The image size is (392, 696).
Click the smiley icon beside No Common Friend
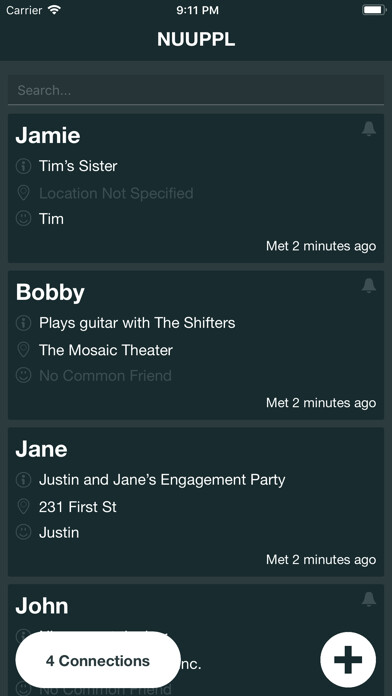(24, 376)
